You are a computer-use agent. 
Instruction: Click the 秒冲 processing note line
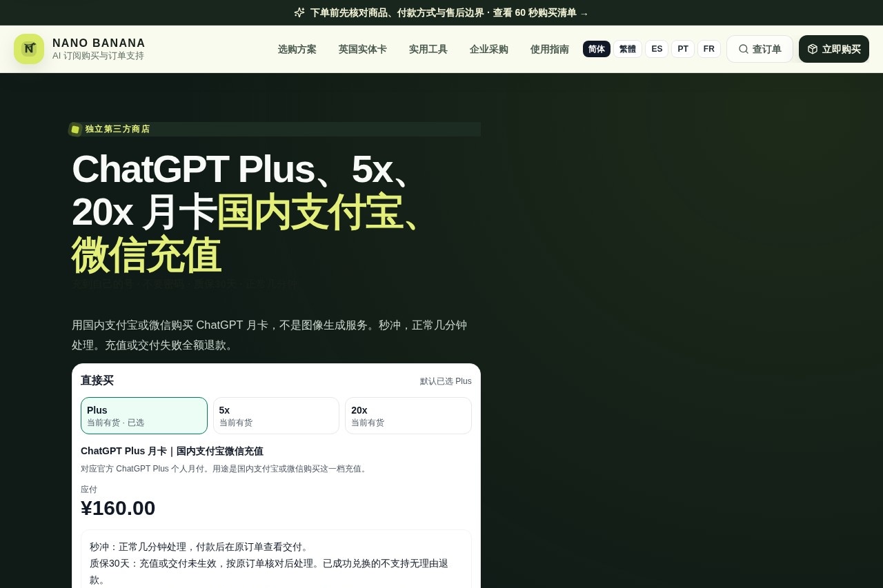(200, 547)
